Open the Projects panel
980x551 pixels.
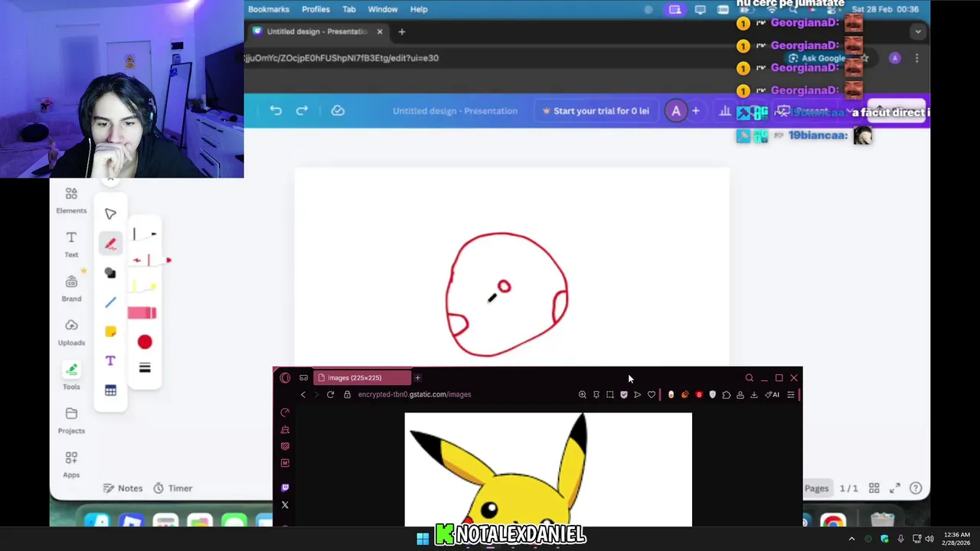(71, 420)
